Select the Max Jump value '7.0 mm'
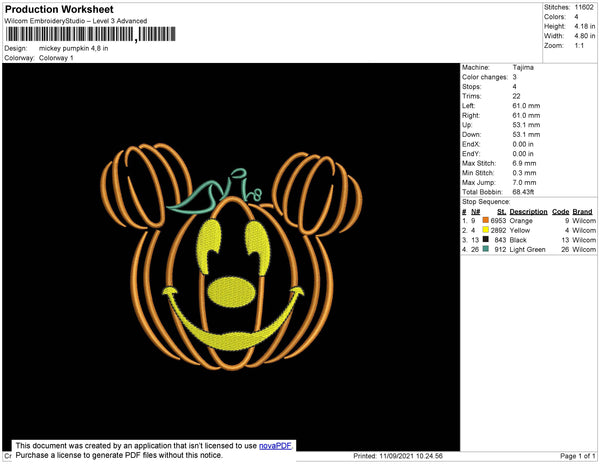Viewport: 600px width, 464px height. tap(524, 182)
